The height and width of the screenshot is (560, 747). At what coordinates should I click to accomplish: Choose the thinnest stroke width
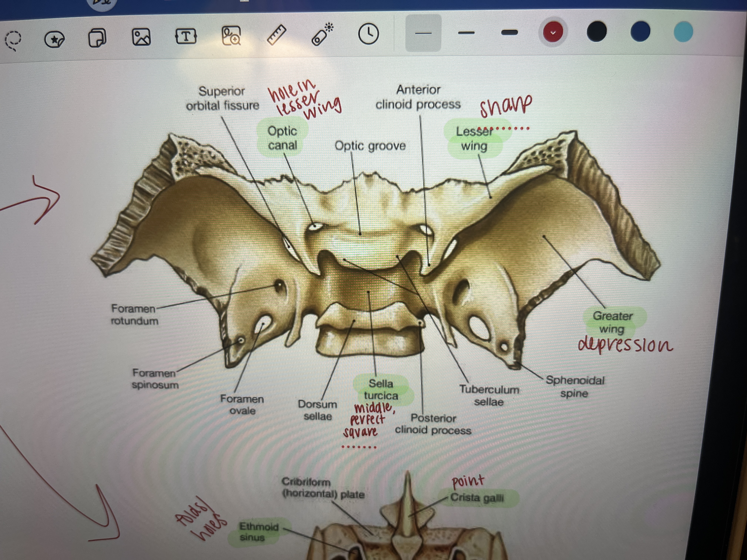pos(423,33)
